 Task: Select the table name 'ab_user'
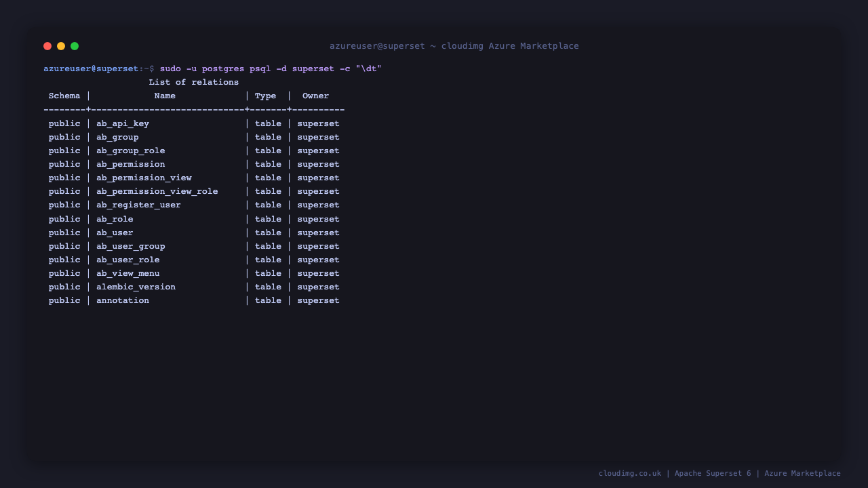click(x=115, y=232)
